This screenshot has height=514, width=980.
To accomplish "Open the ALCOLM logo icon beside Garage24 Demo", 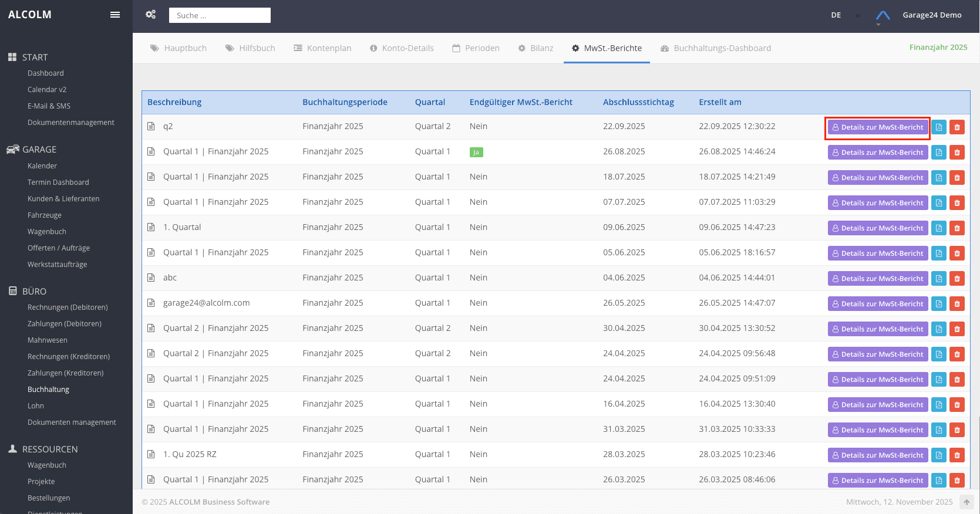I will (x=883, y=16).
